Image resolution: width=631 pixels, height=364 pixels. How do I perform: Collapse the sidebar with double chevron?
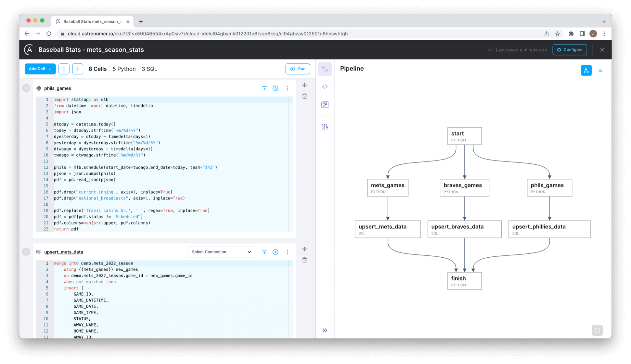[x=325, y=330]
